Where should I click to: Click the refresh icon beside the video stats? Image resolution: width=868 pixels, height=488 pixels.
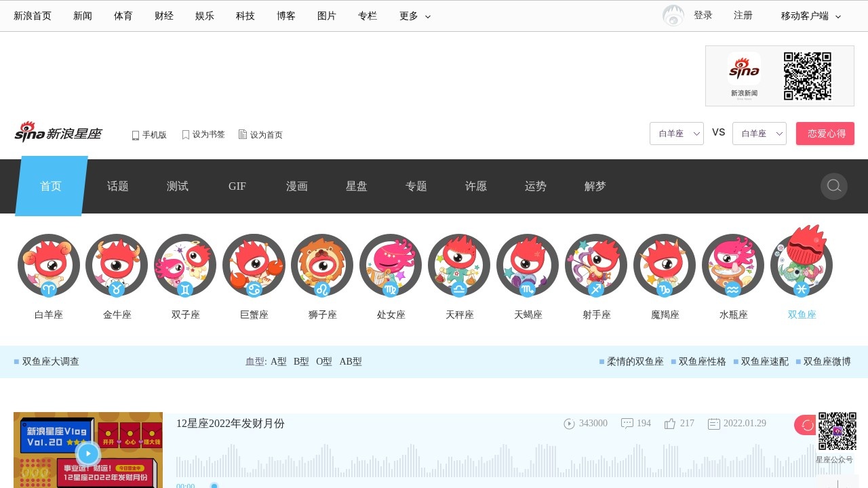click(806, 425)
